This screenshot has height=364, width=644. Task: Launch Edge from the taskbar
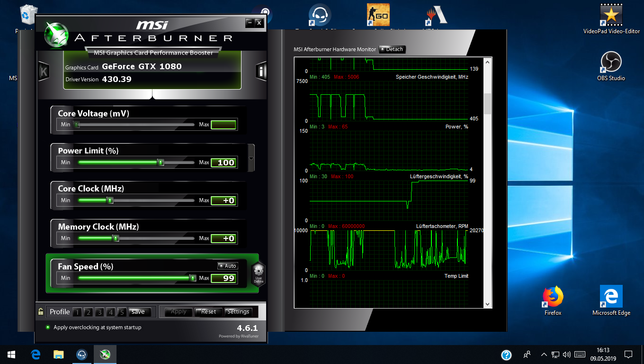[x=36, y=354]
